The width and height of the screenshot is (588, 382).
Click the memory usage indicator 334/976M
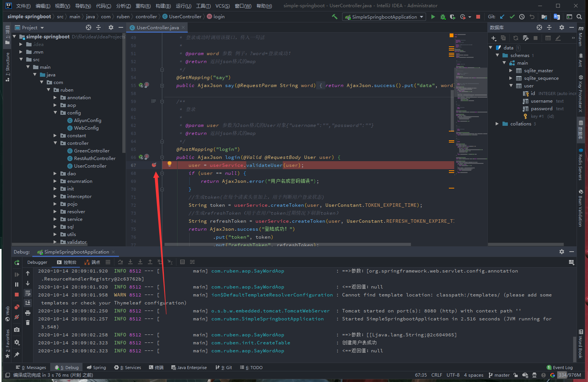pyautogui.click(x=569, y=375)
